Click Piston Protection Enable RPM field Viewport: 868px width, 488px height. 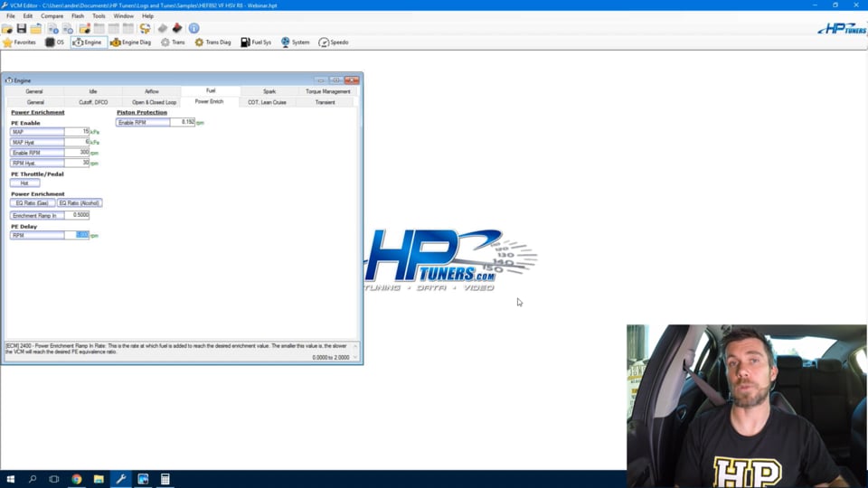pos(183,122)
